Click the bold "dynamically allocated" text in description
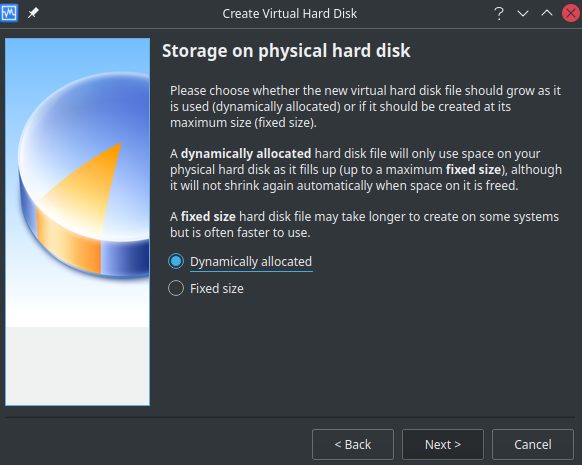 tap(246, 154)
